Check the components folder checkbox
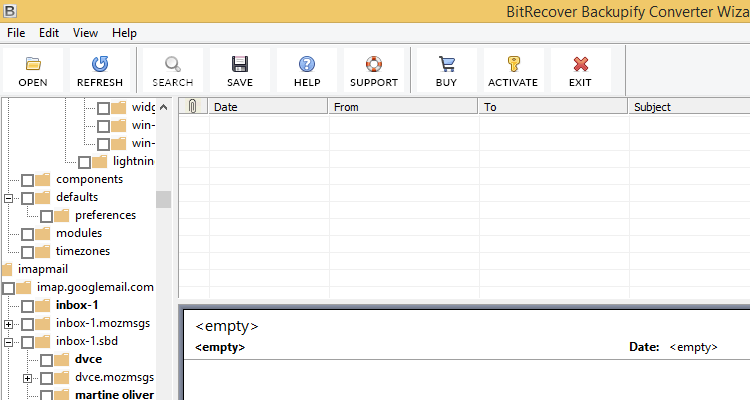Image resolution: width=750 pixels, height=400 pixels. (x=27, y=180)
